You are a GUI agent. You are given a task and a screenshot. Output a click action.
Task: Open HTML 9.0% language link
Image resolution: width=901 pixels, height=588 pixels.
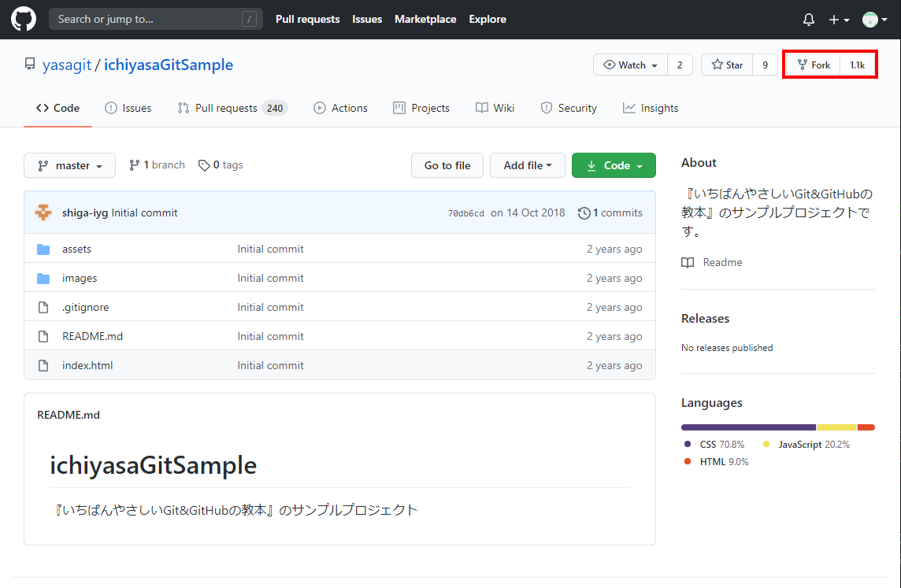click(717, 462)
